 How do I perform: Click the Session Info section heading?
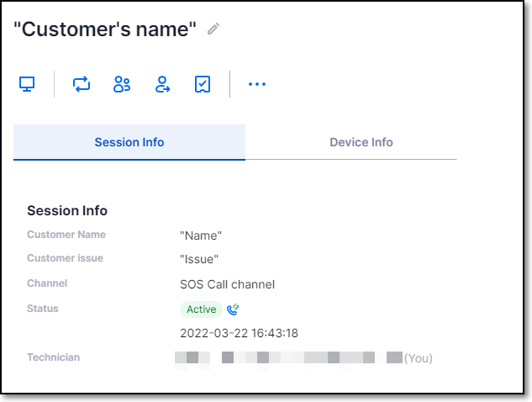click(67, 210)
